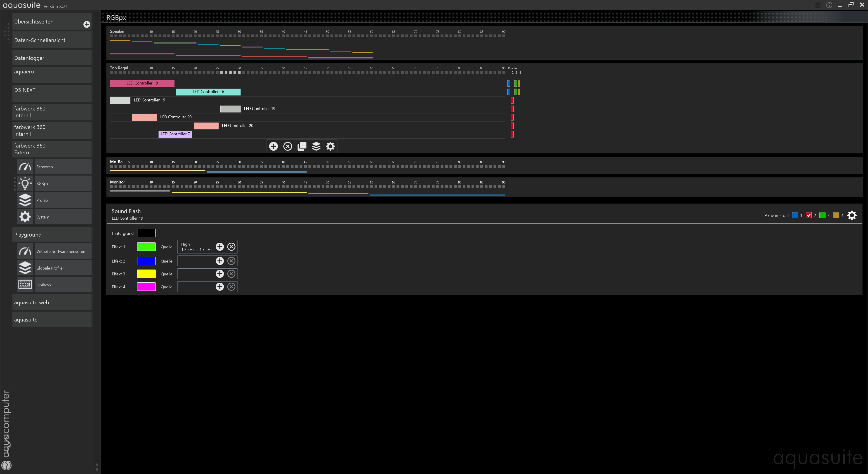The height and width of the screenshot is (474, 868).
Task: Add new Übersichtsseiten page with plus icon
Action: (x=87, y=24)
